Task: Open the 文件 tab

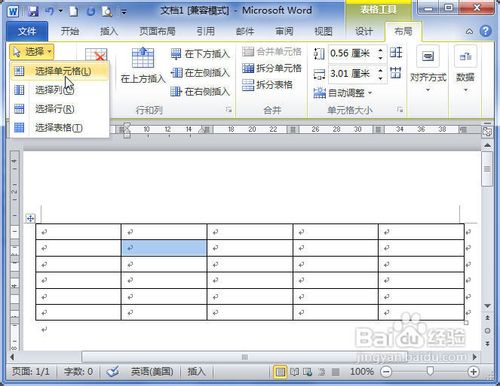Action: coord(27,31)
